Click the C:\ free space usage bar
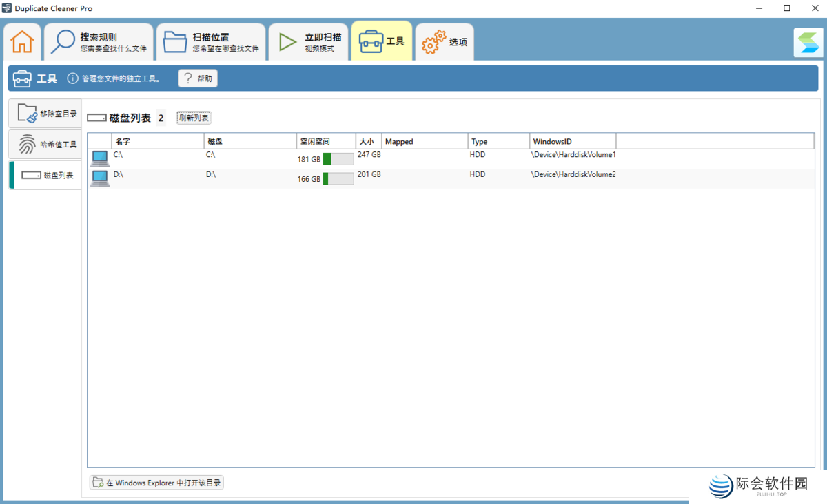The width and height of the screenshot is (827, 504). tap(338, 159)
